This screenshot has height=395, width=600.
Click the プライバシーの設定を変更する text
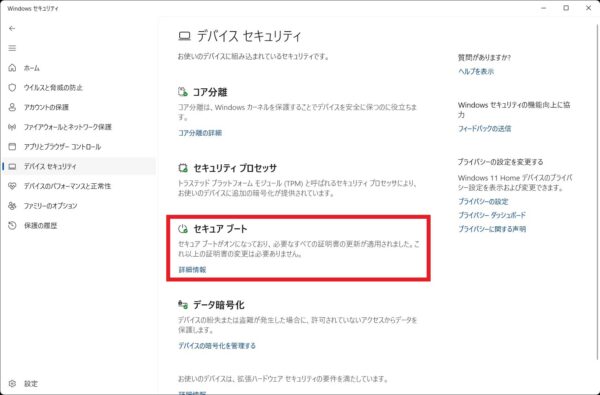[501, 162]
